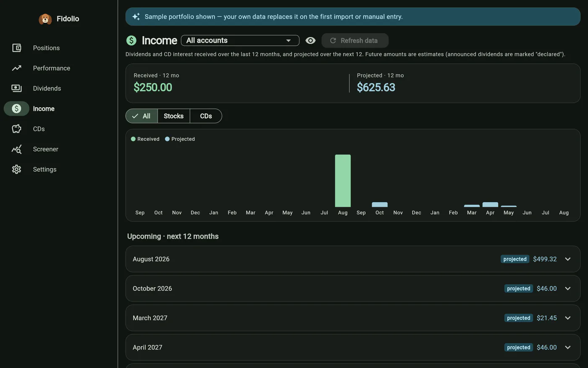Click the Projected · 12 mo label

(380, 75)
